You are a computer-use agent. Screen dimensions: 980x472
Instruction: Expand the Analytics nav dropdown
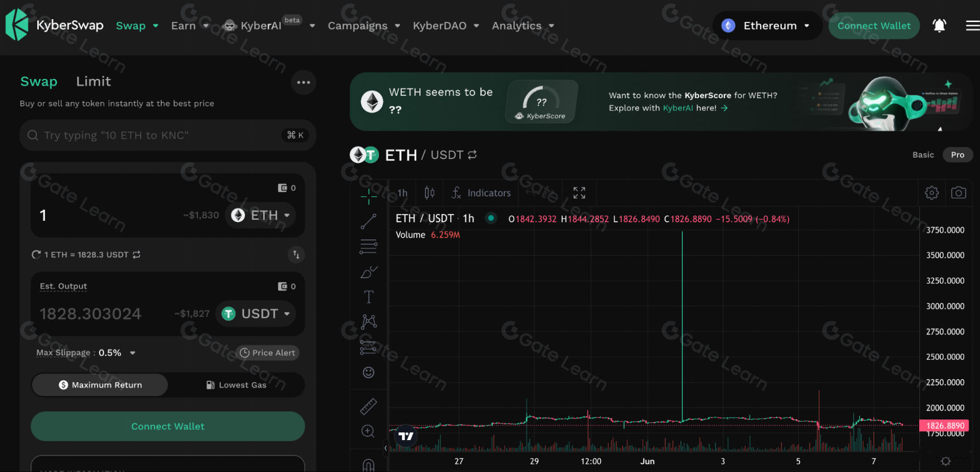tap(552, 26)
